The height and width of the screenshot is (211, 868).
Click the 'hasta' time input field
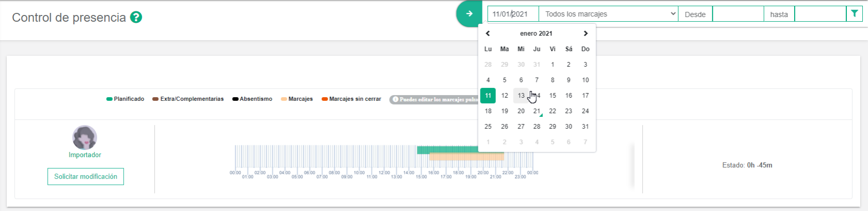coord(820,14)
